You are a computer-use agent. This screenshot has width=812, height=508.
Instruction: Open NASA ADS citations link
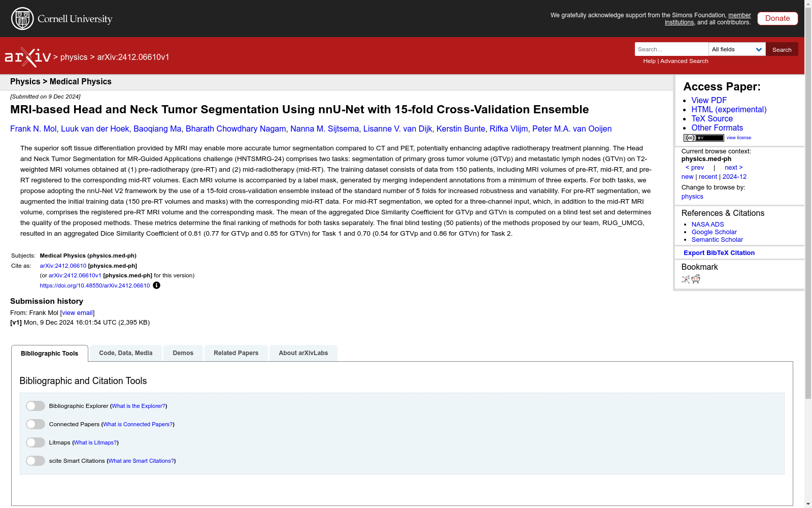pyautogui.click(x=707, y=225)
